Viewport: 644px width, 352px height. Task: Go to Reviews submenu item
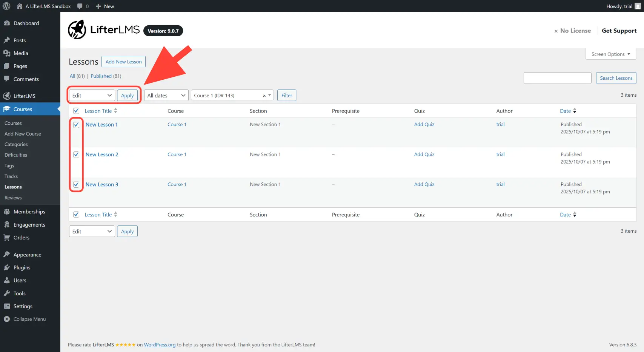[13, 198]
